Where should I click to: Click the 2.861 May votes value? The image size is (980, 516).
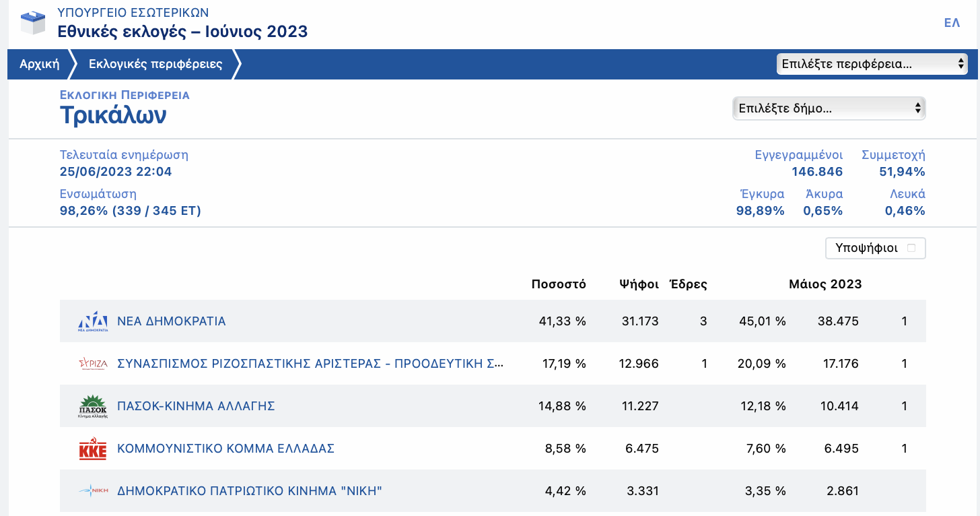point(843,491)
